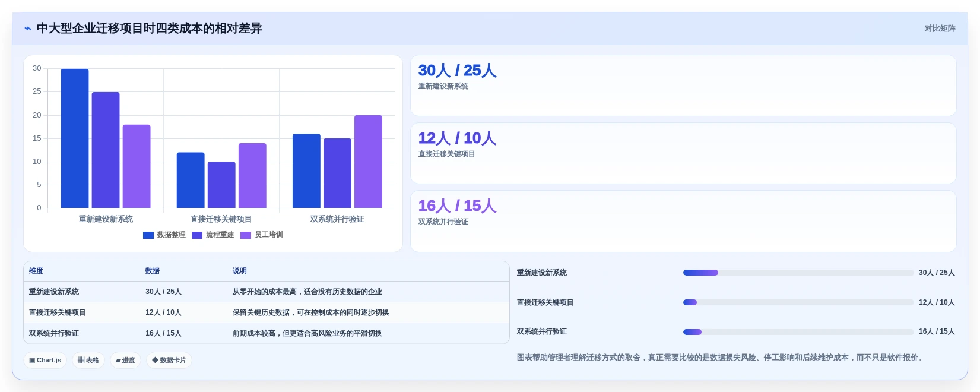Screen dimensions: 980x392
Task: Click the y-axis value 30
Action: click(37, 68)
